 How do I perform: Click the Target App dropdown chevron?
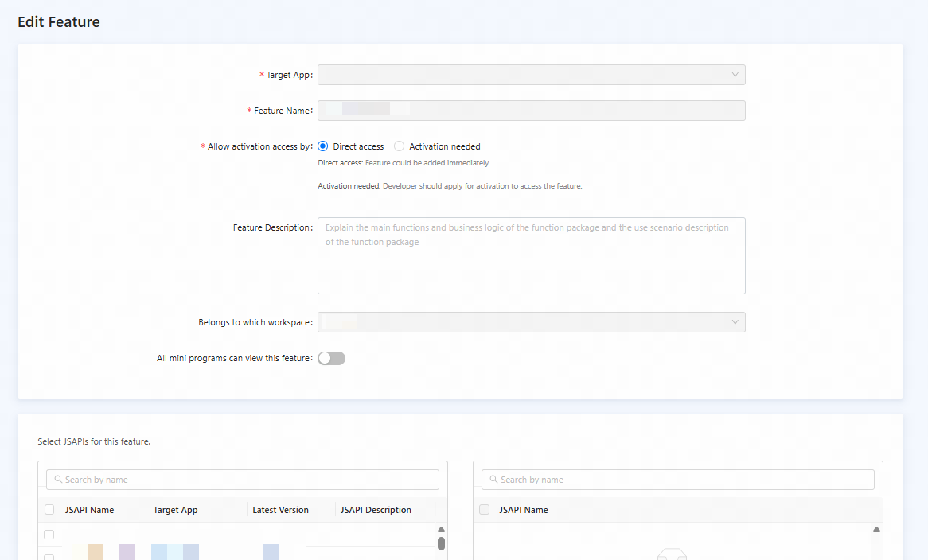pos(735,75)
